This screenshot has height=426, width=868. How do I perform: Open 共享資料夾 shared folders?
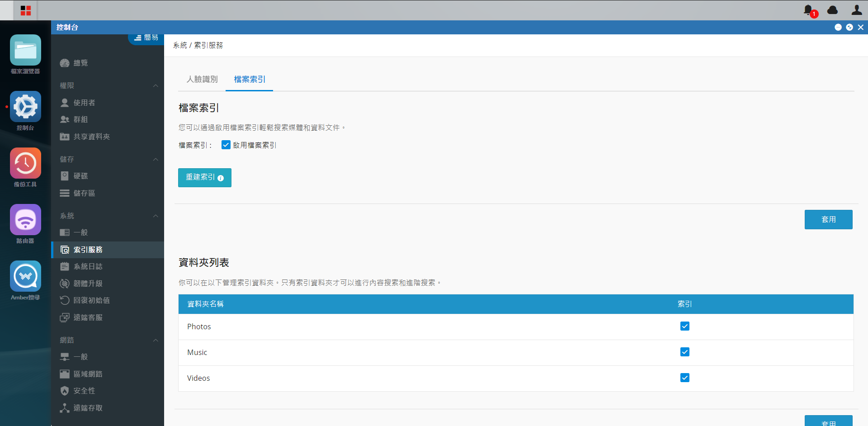coord(108,137)
